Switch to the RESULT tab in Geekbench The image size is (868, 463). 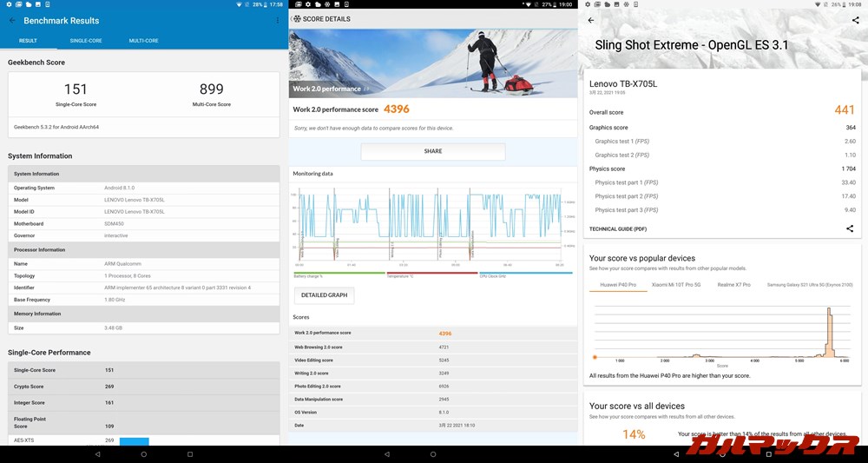[x=28, y=41]
